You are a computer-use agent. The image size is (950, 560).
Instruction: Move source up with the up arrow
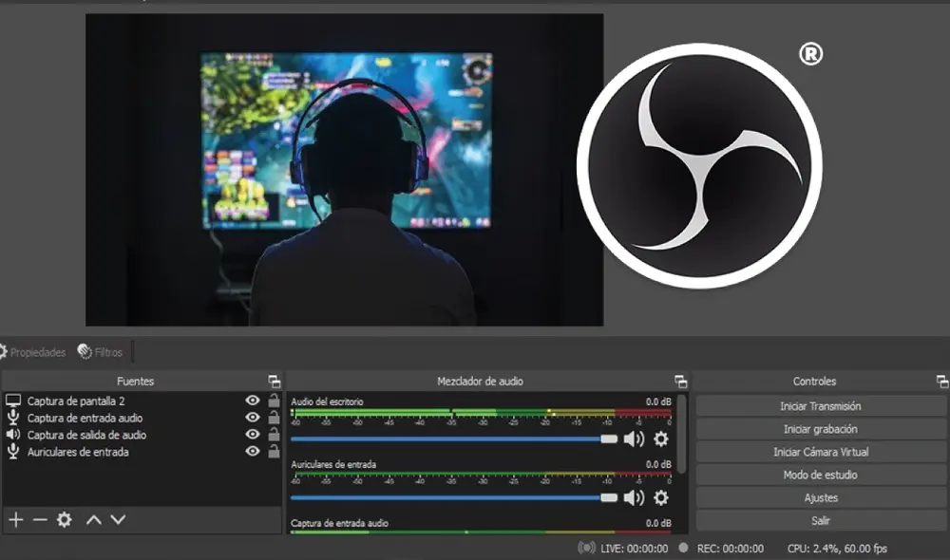[x=93, y=519]
